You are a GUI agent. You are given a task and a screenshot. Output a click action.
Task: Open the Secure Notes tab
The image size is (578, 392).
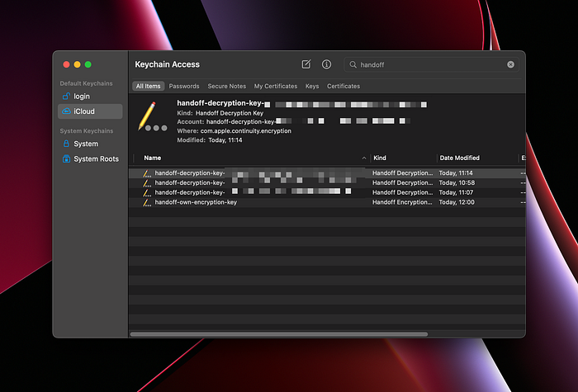(227, 86)
